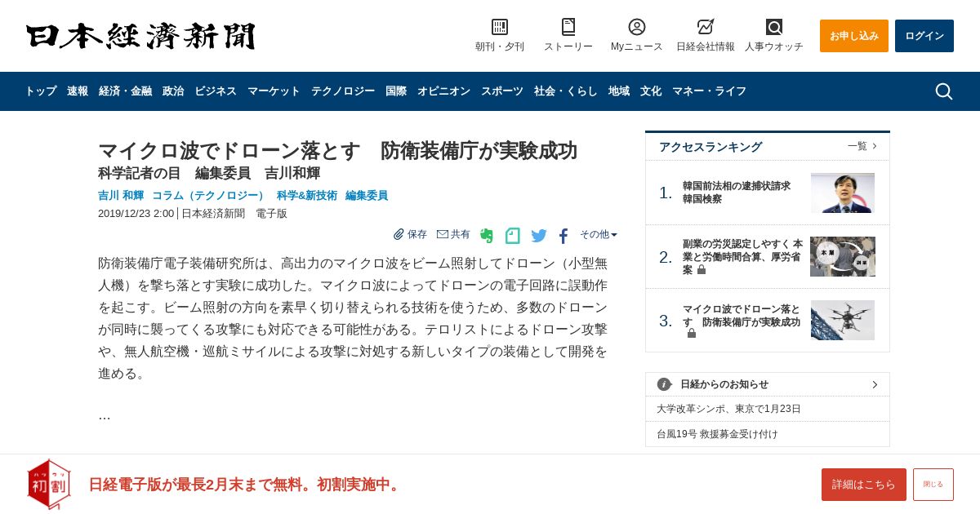Screen dimensions: 980x514
Task: Select テクノロジー in the navigation bar
Action: point(343,91)
